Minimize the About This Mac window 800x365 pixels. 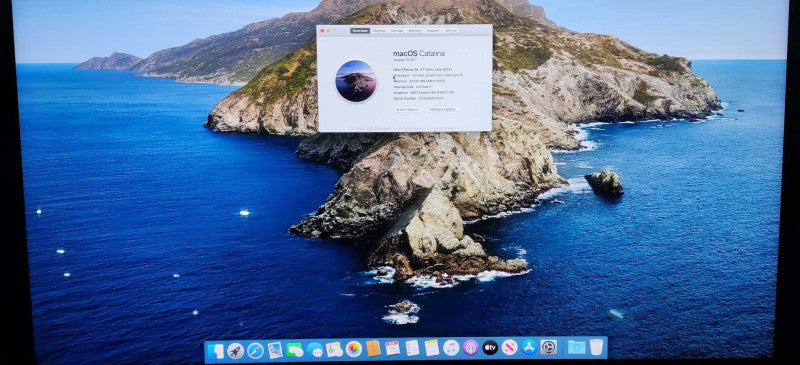click(x=329, y=31)
